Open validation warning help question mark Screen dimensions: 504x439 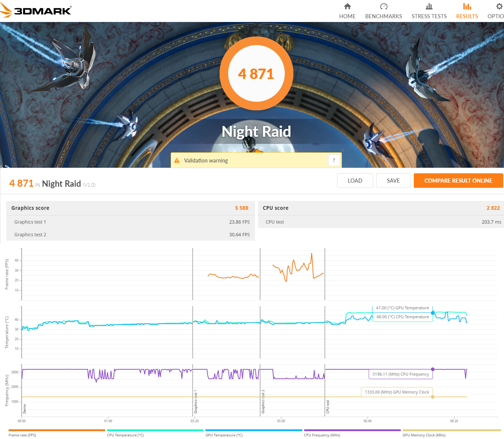[x=334, y=160]
